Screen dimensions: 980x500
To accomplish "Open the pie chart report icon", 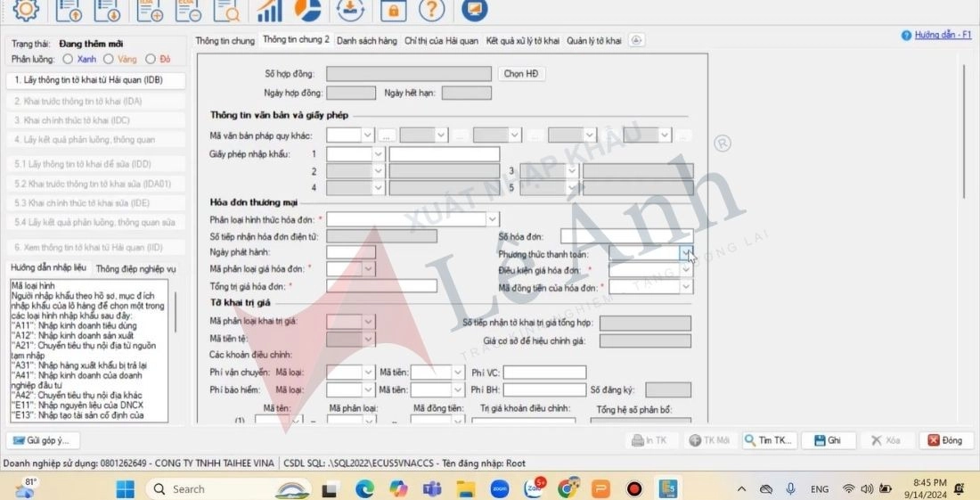I will pyautogui.click(x=307, y=9).
